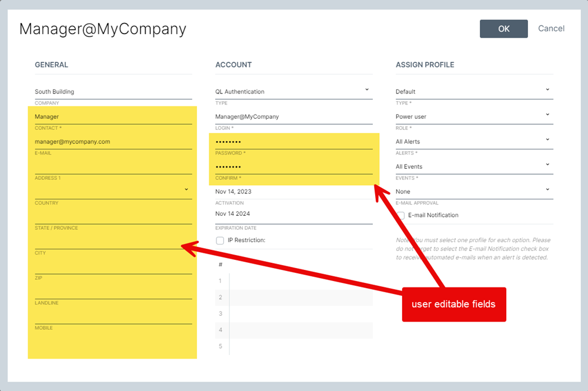The height and width of the screenshot is (391, 588).
Task: Enable the IP Restriction checkbox
Action: (x=220, y=240)
